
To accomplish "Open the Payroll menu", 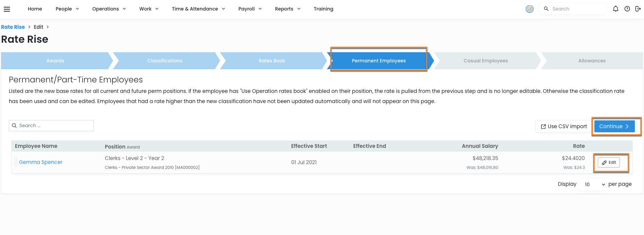I will (x=250, y=9).
